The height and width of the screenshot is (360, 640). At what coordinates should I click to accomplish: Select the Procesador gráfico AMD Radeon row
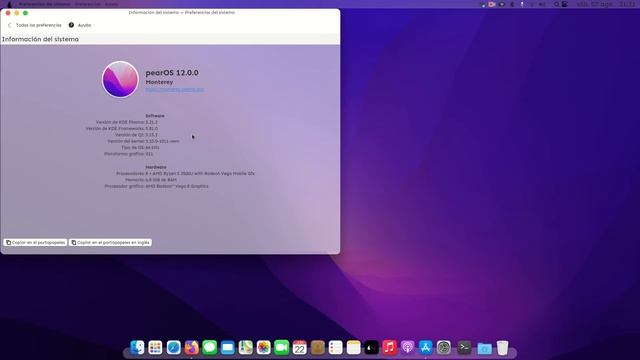156,186
